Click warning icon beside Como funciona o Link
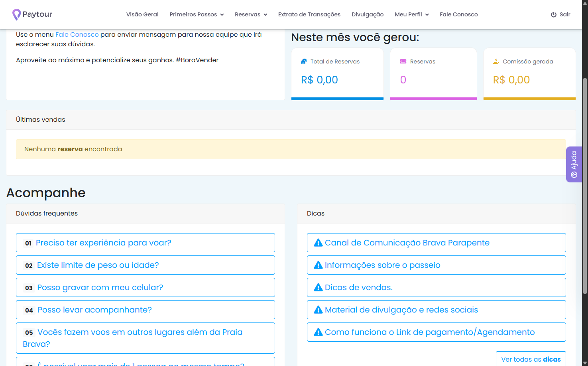The width and height of the screenshot is (588, 366). (318, 332)
